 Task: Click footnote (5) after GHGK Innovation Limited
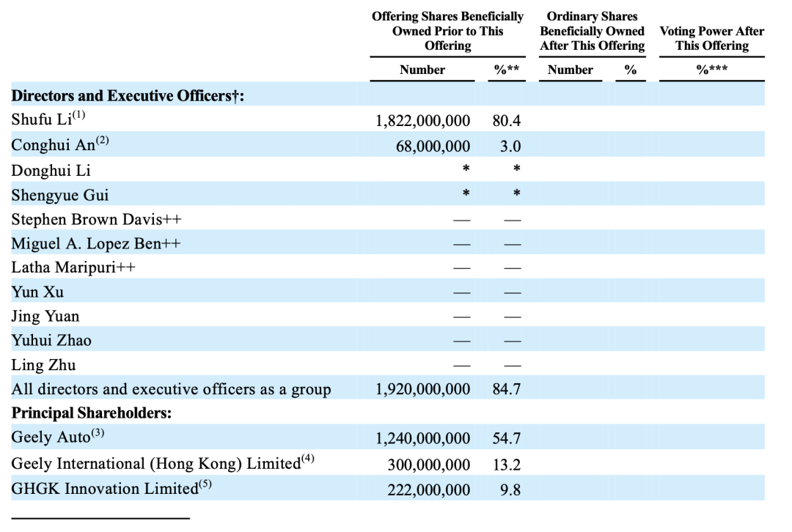point(208,484)
